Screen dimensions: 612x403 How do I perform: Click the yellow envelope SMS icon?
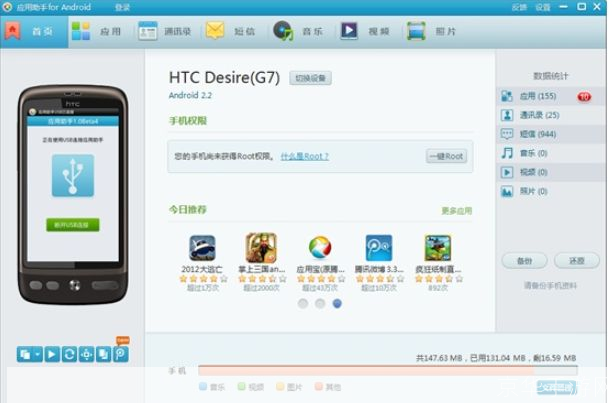tap(215, 30)
